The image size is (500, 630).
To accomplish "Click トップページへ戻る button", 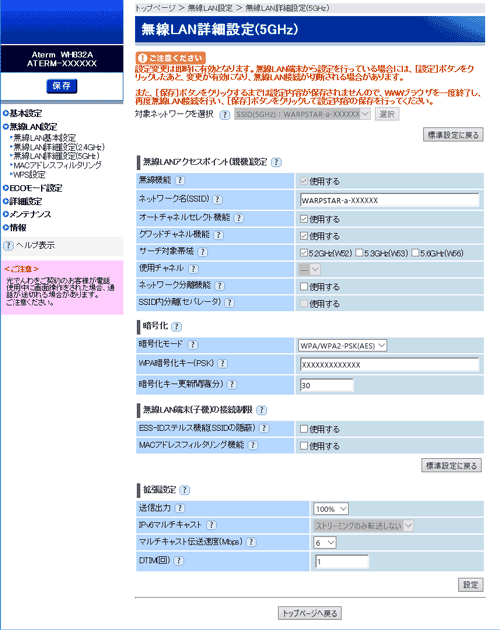I will 309,613.
